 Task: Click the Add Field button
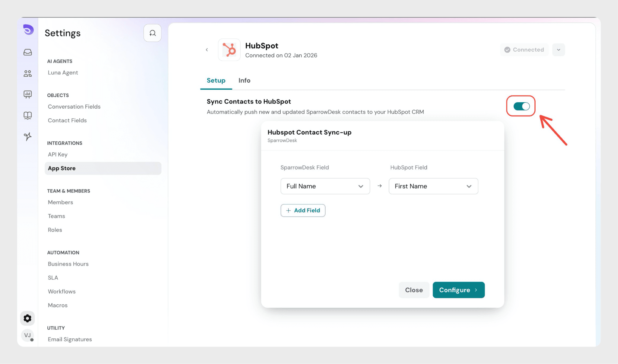[303, 210]
